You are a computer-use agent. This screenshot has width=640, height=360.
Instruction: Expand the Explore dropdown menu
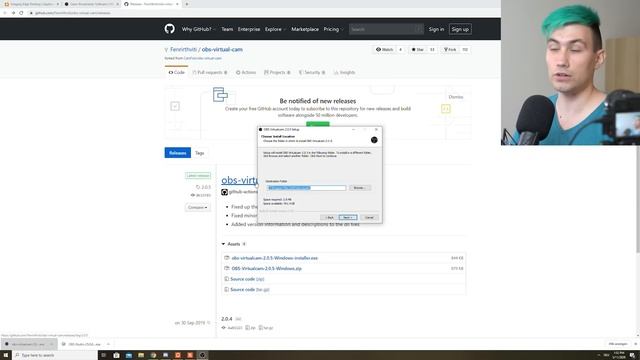pyautogui.click(x=275, y=29)
